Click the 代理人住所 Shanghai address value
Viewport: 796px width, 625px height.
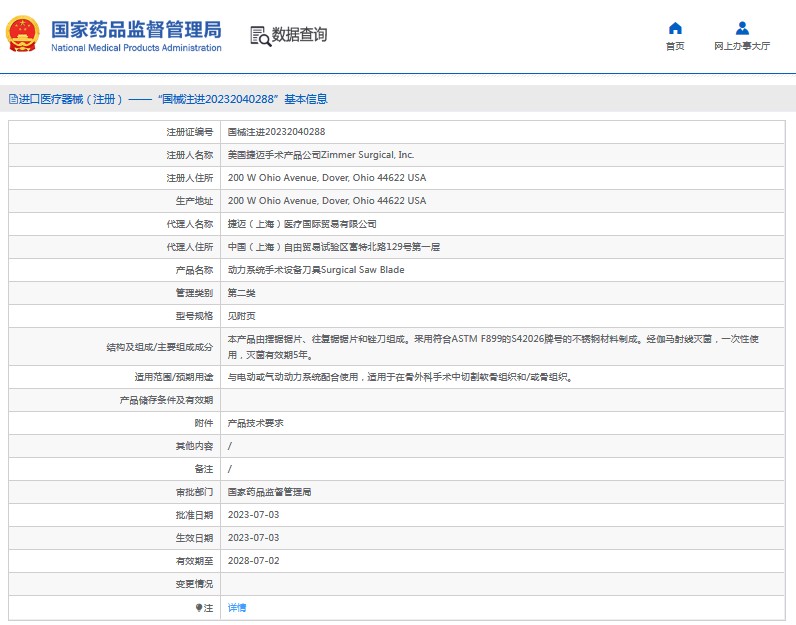[x=334, y=247]
